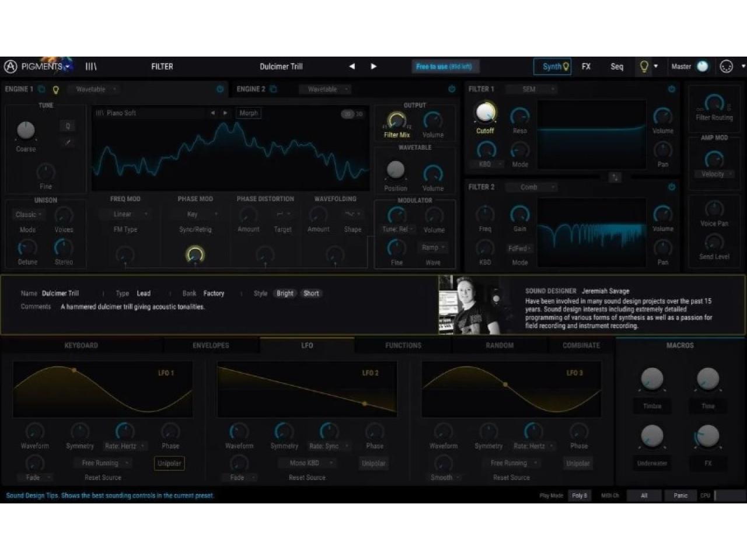Click the Timbre macro knob
The height and width of the screenshot is (560, 747).
(x=652, y=379)
